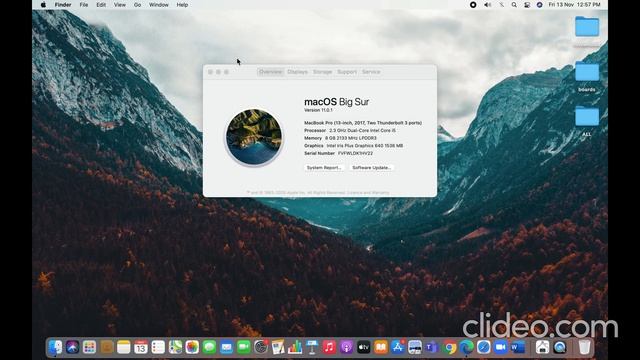Open Books app in the Dock
The image size is (640, 360).
pyautogui.click(x=380, y=347)
